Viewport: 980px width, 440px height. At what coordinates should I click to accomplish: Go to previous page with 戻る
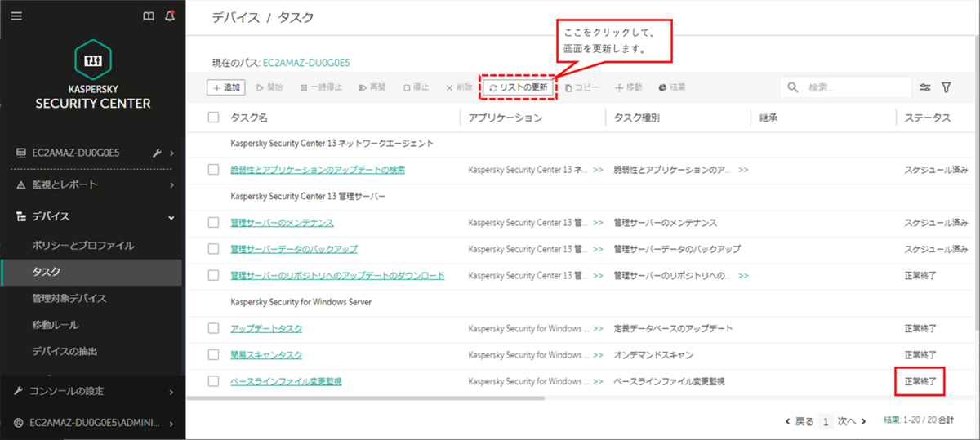[800, 421]
